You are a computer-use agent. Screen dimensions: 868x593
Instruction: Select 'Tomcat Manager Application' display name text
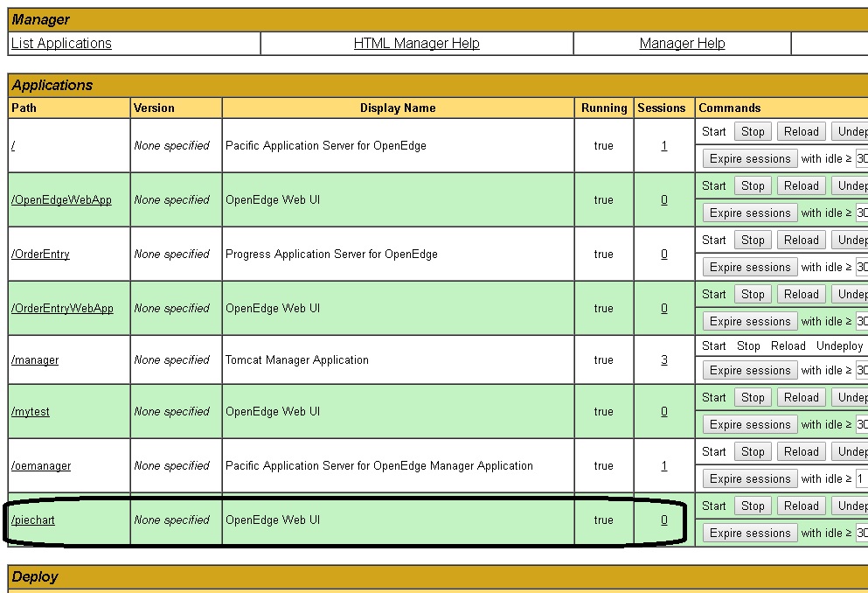(296, 359)
